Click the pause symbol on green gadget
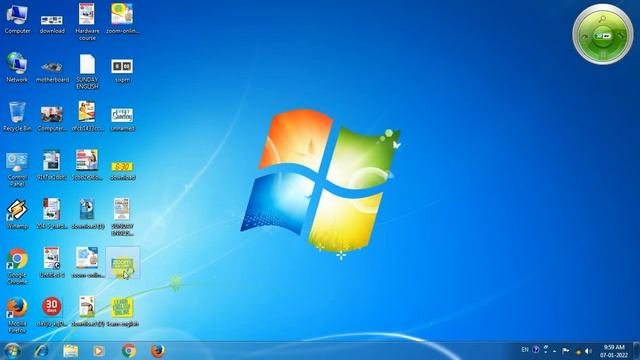Viewport: 640px width, 360px height. click(x=603, y=54)
